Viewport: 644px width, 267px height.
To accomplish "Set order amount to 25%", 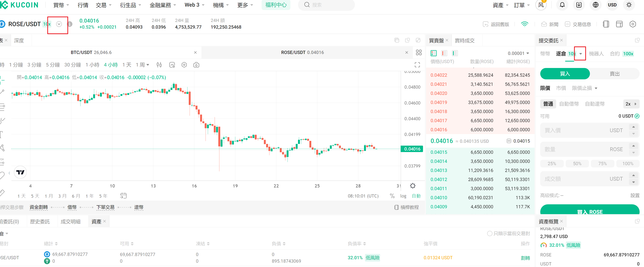I will [552, 163].
